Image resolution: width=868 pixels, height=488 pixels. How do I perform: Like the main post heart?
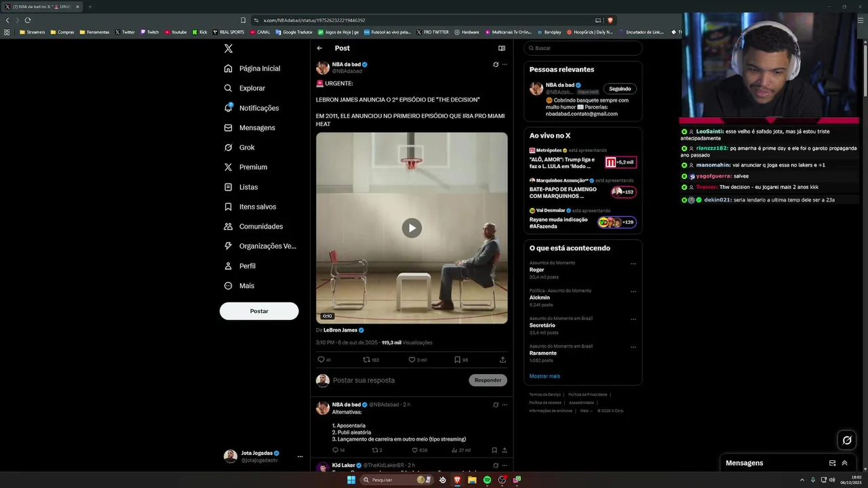[412, 360]
